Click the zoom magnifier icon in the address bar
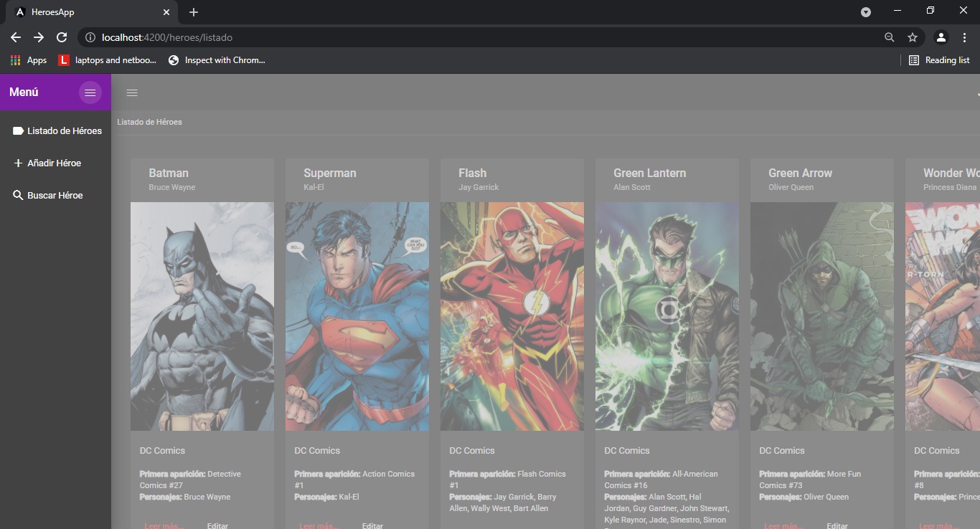 [890, 37]
